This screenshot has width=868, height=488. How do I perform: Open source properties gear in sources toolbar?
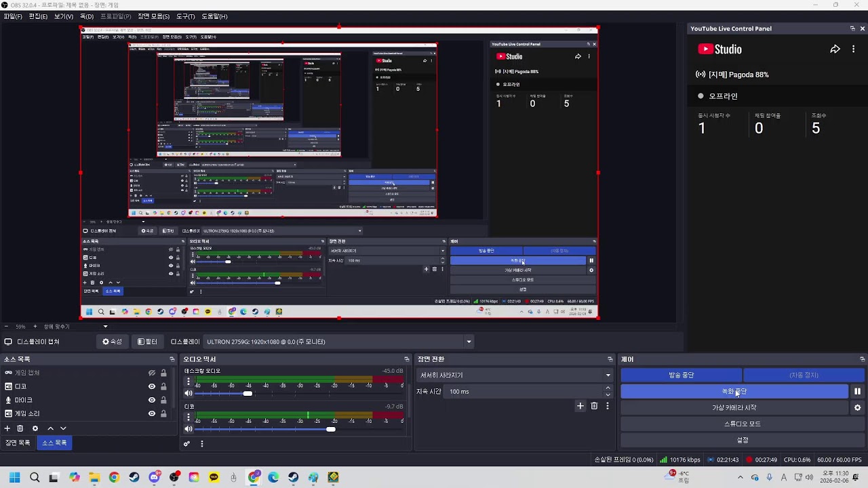(35, 428)
